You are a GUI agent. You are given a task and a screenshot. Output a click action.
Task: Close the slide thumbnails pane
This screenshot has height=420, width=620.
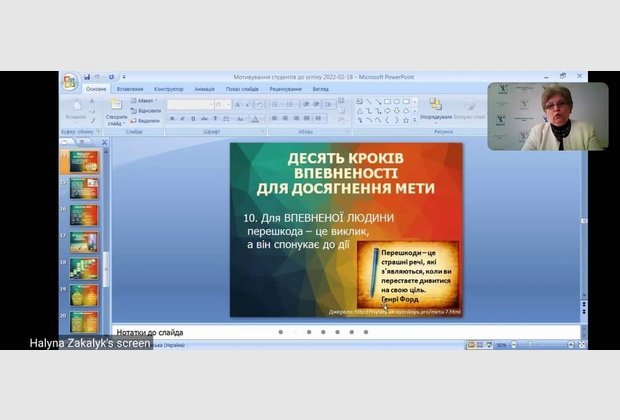104,142
